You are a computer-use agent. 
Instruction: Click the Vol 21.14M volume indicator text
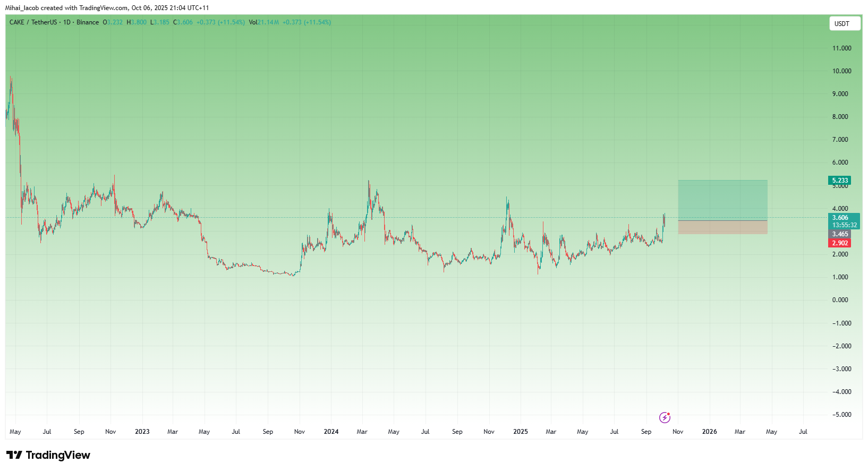(264, 22)
